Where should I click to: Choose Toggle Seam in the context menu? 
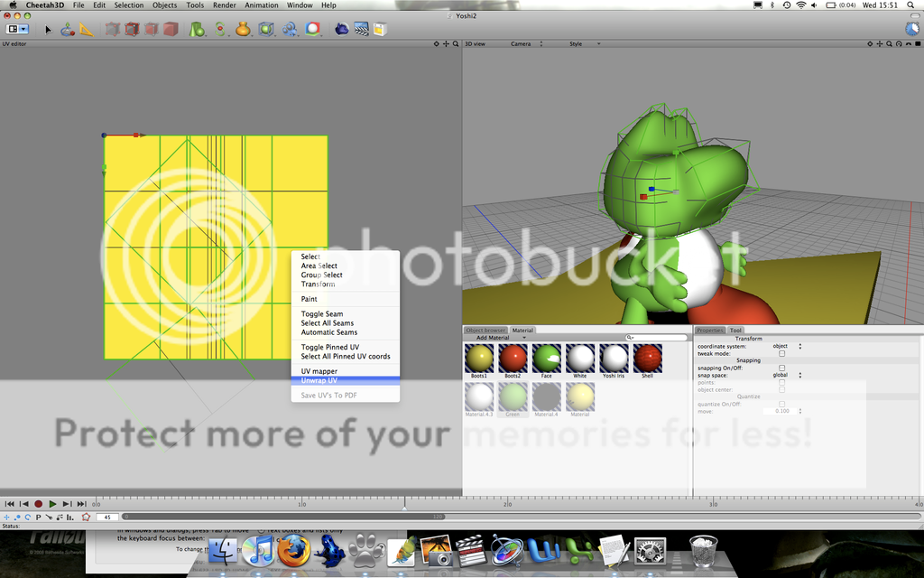346,313
